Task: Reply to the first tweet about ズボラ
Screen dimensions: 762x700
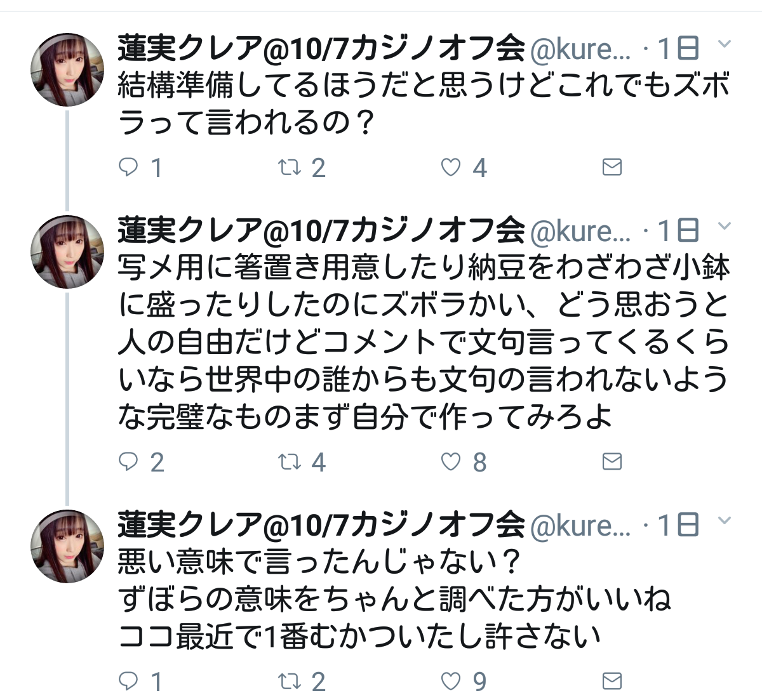Action: tap(129, 168)
